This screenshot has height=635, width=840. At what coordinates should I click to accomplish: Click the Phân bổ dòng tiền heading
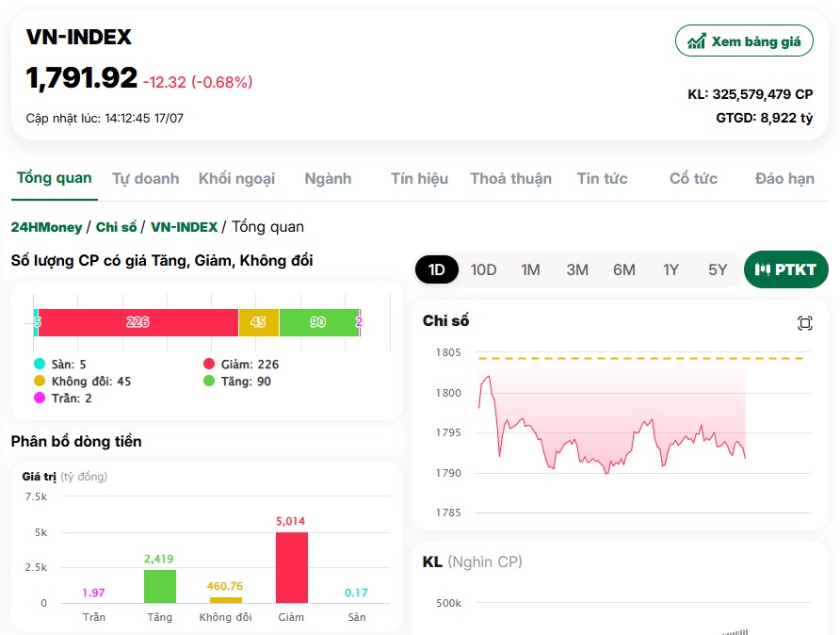tap(76, 442)
